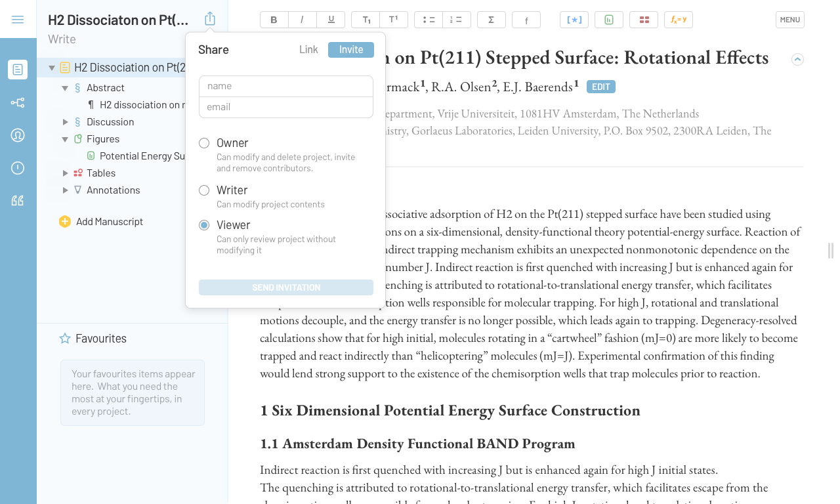Click the project title H2 Dissociaton on Pt
Viewport: 840px width, 504px height.
tap(118, 20)
